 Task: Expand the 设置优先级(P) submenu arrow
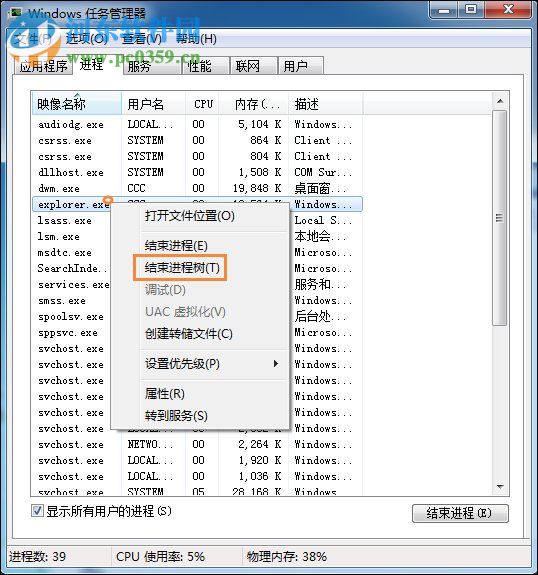coord(276,364)
